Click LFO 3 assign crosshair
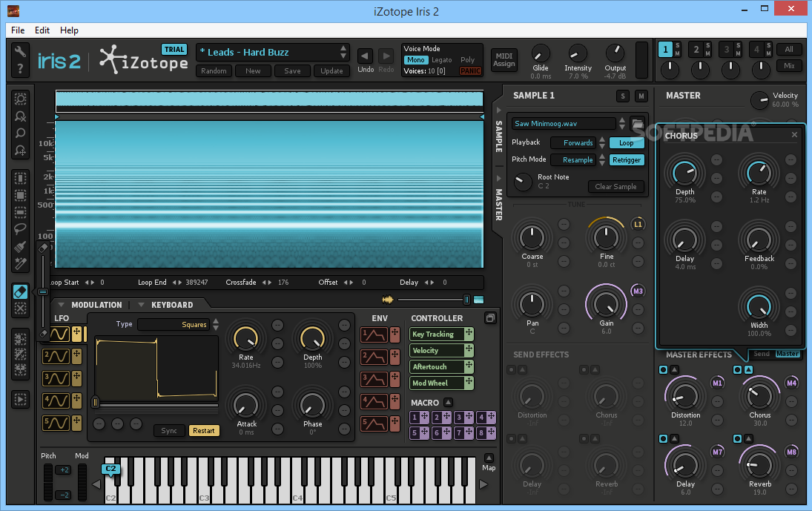 point(76,378)
